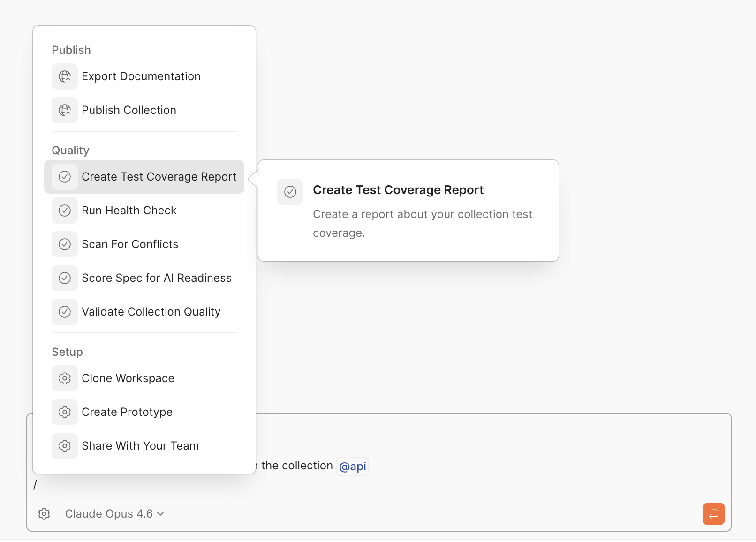
Task: Select the Run Health Check command
Action: coord(144,211)
